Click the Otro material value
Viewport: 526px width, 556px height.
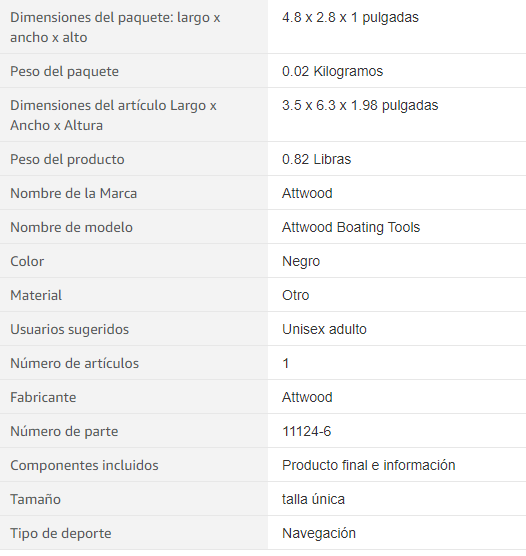coord(295,295)
